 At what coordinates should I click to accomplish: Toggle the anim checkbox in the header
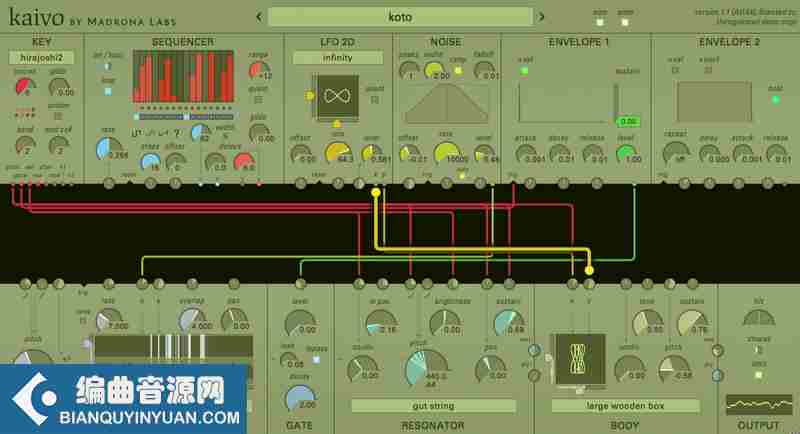click(624, 22)
